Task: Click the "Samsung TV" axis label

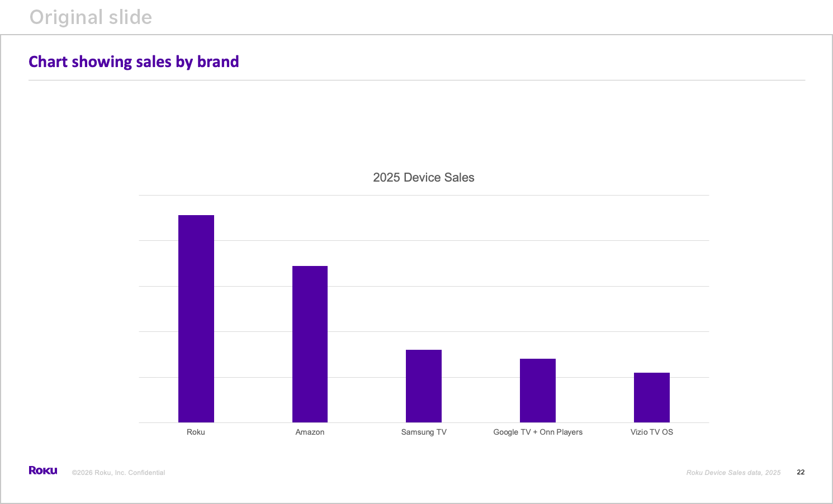Action: pyautogui.click(x=424, y=432)
